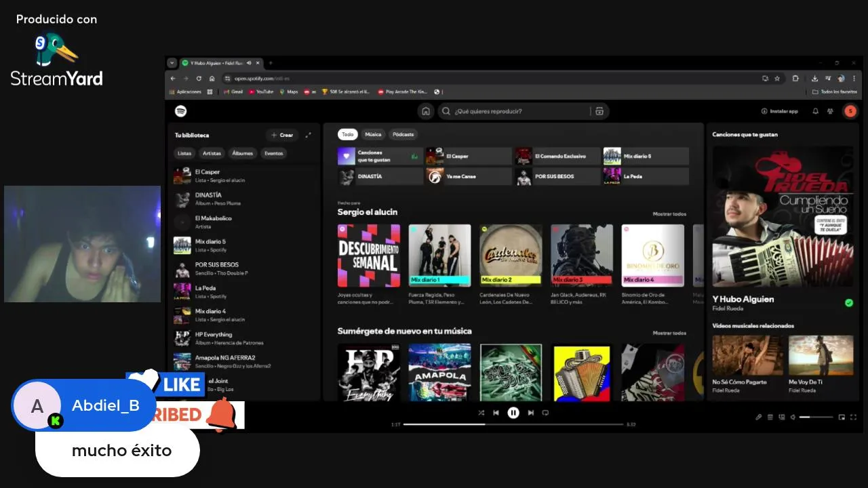The width and height of the screenshot is (868, 488).
Task: Go to Spotify Inicio house icon
Action: [426, 111]
